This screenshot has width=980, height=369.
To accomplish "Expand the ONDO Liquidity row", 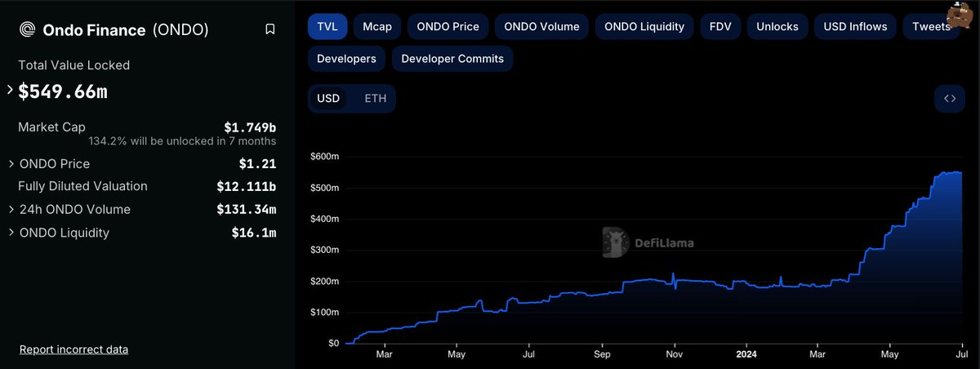I will coord(10,233).
